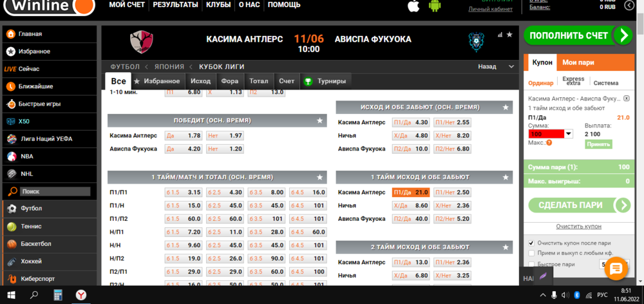Viewport: 644px width, 304px height.
Task: Click the Поиск search input field
Action: (x=55, y=191)
